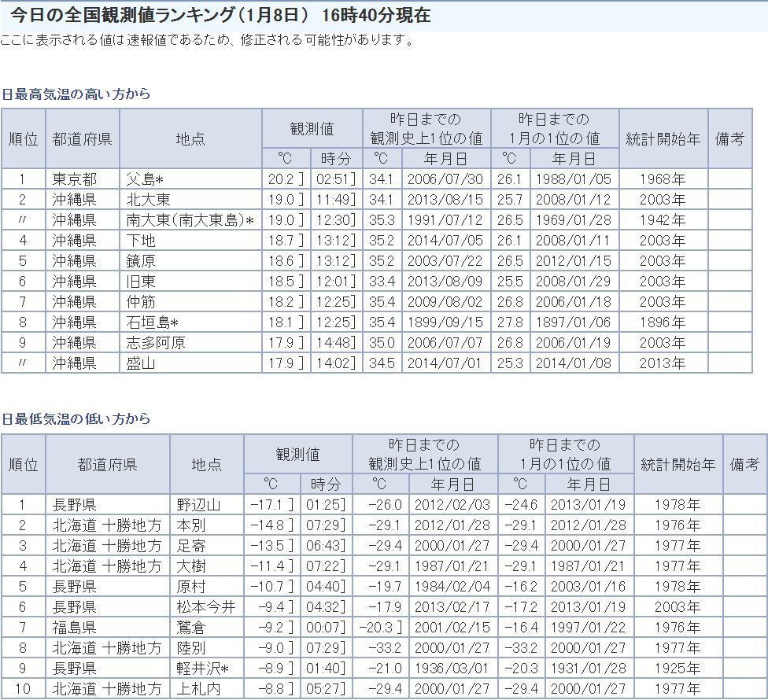
Task: Click the 20.2 observed value for 父島
Action: [281, 179]
